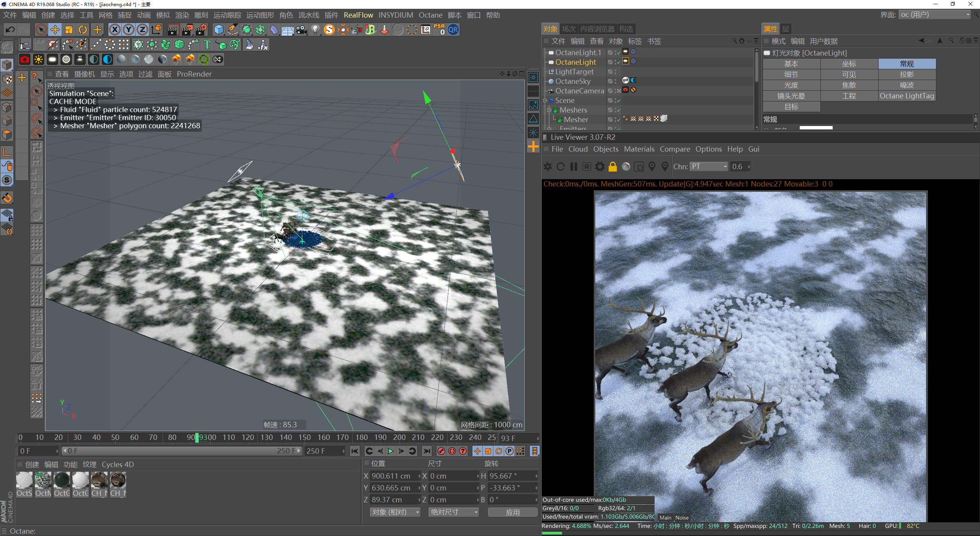This screenshot has width=980, height=536.
Task: Click the 应用 apply button
Action: [x=512, y=512]
